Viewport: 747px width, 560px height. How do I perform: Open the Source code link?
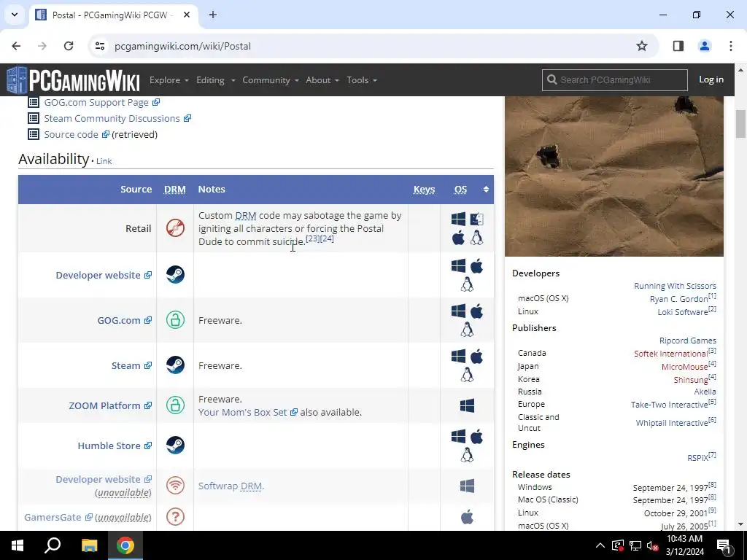tap(76, 134)
